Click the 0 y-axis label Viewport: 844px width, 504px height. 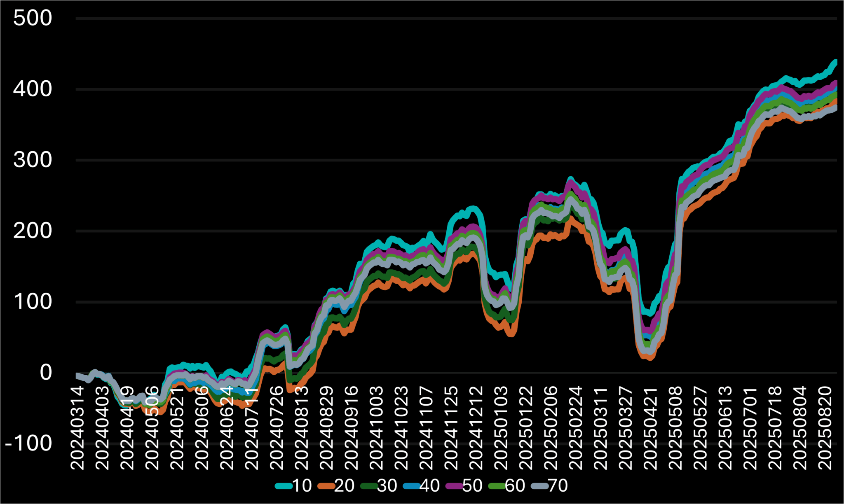[46, 373]
